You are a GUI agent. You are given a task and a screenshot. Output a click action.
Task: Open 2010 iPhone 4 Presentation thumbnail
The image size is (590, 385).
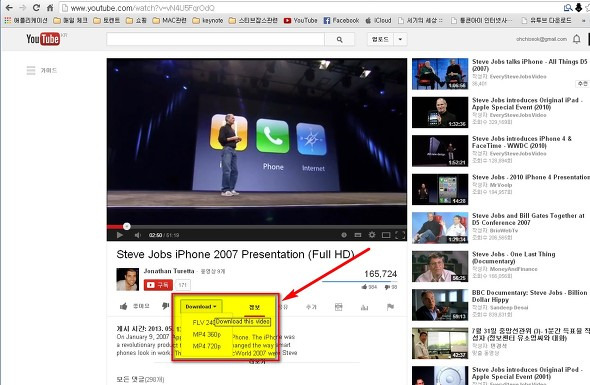tap(440, 189)
